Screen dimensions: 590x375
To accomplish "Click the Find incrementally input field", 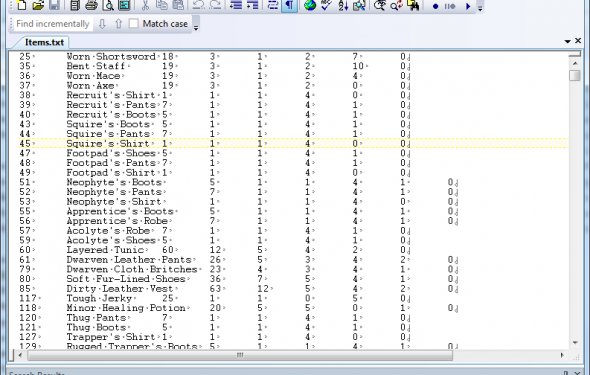I will pyautogui.click(x=53, y=24).
